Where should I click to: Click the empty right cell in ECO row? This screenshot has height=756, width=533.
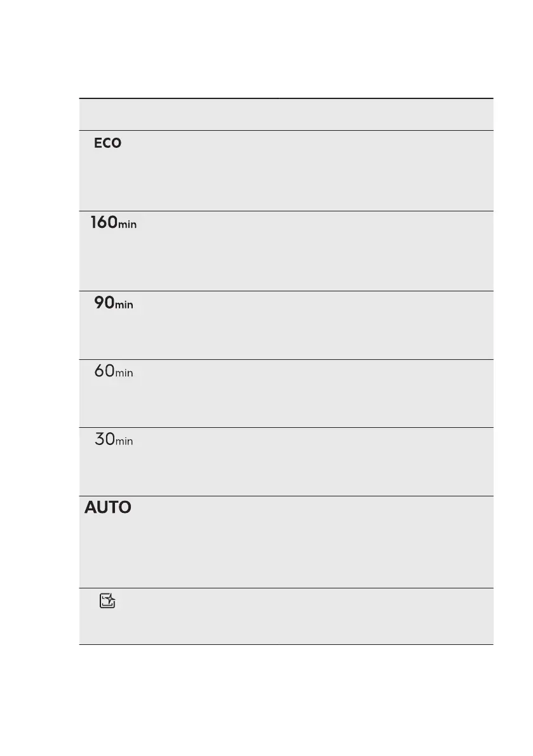pyautogui.click(x=385, y=170)
